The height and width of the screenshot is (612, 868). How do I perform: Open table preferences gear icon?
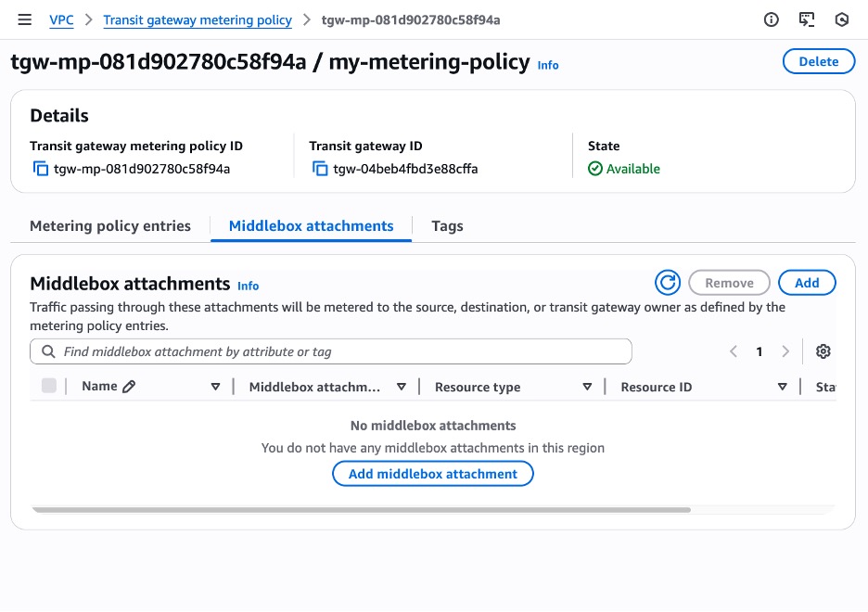(x=823, y=351)
